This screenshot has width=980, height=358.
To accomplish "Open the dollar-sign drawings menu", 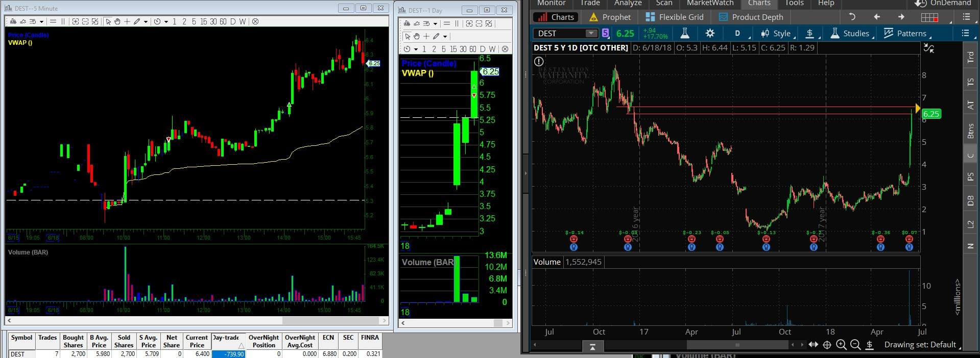I will (x=810, y=33).
